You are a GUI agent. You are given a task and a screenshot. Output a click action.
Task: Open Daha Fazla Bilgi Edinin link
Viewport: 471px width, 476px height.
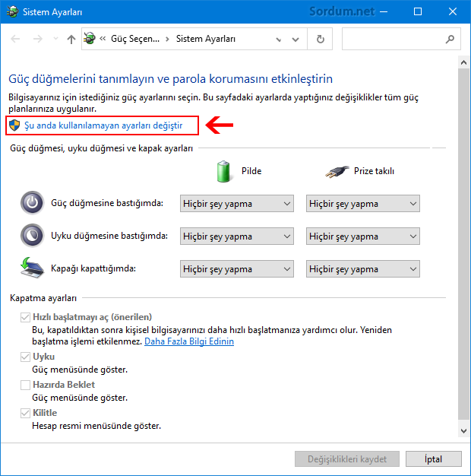tap(189, 341)
